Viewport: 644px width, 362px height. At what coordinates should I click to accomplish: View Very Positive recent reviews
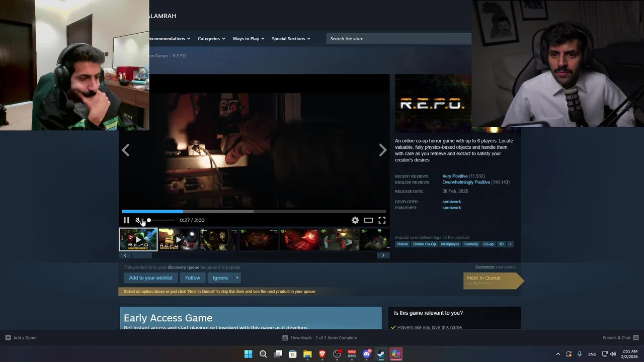[x=455, y=176]
